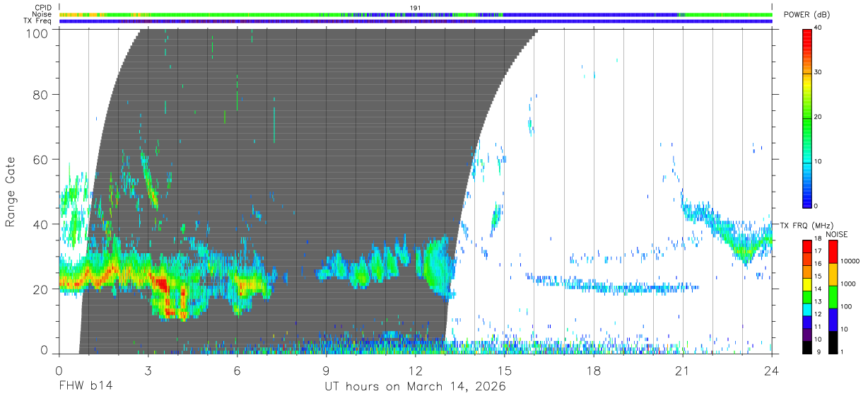Click the NOISE legend title
Image resolution: width=868 pixels, height=401 pixels.
836,234
